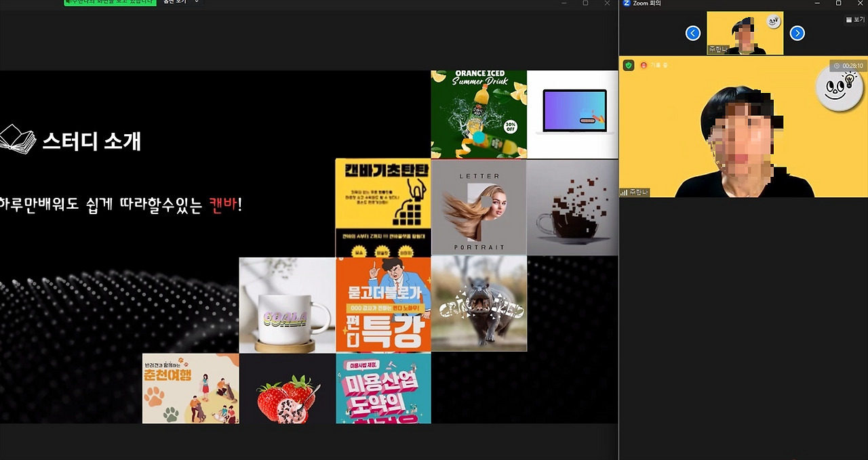Viewport: 868px width, 460px height.
Task: Click the hippo photo design
Action: 479,304
